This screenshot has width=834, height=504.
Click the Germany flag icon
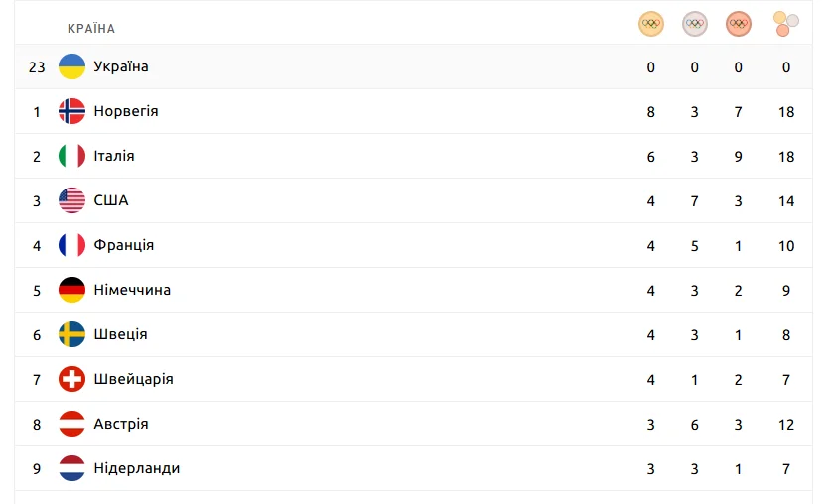71,290
